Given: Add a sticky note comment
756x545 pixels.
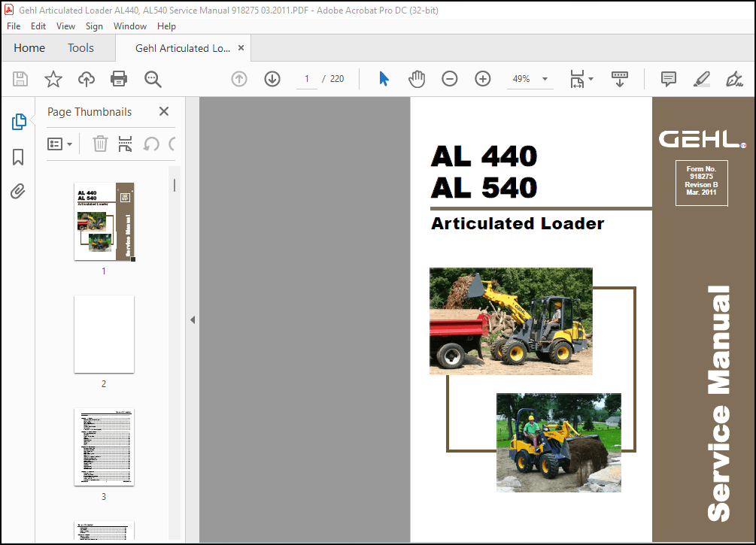Looking at the screenshot, I should point(668,78).
